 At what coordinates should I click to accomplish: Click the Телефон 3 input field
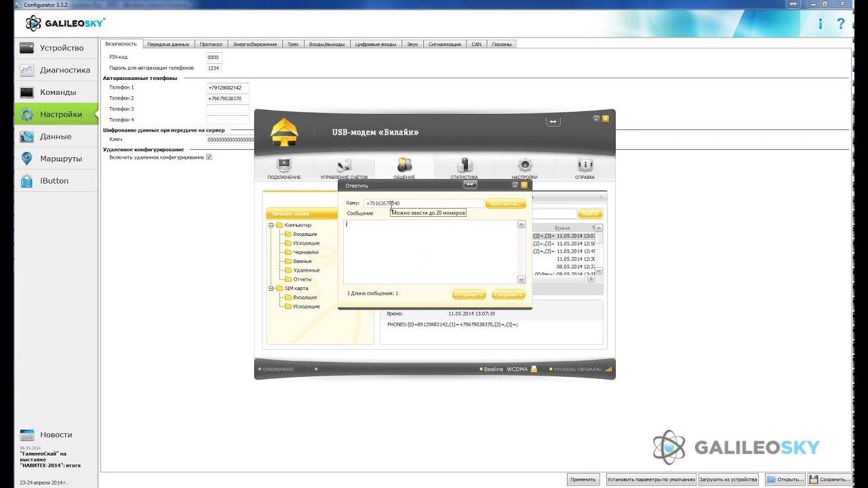pyautogui.click(x=228, y=109)
